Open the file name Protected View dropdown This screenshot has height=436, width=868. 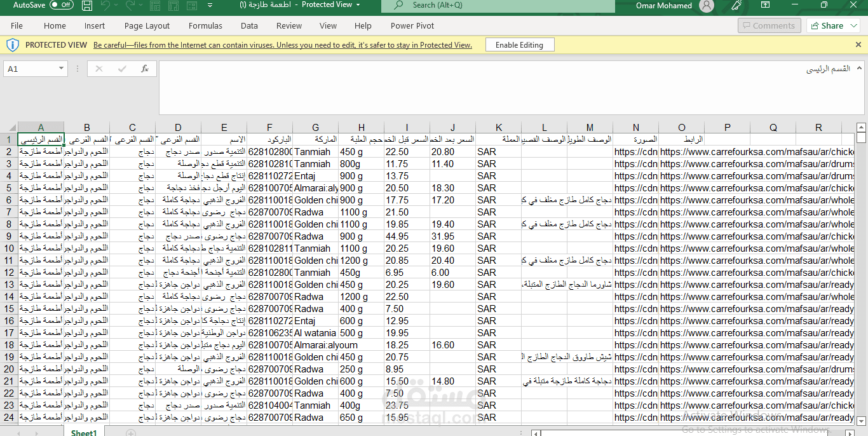point(358,4)
